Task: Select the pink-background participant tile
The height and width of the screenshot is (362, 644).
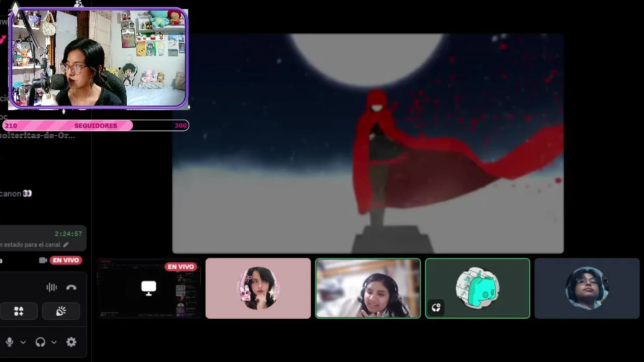Action: coord(258,288)
